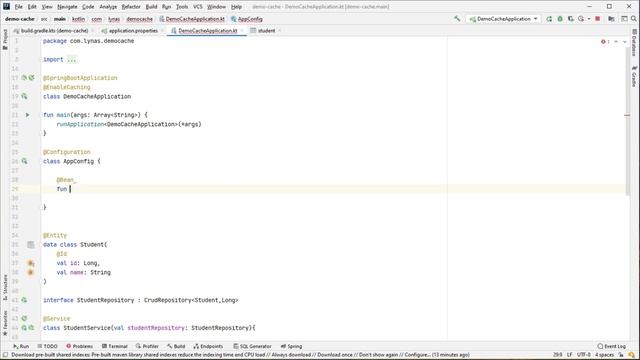Open the Event Log
640x360 pixels.
611,346
